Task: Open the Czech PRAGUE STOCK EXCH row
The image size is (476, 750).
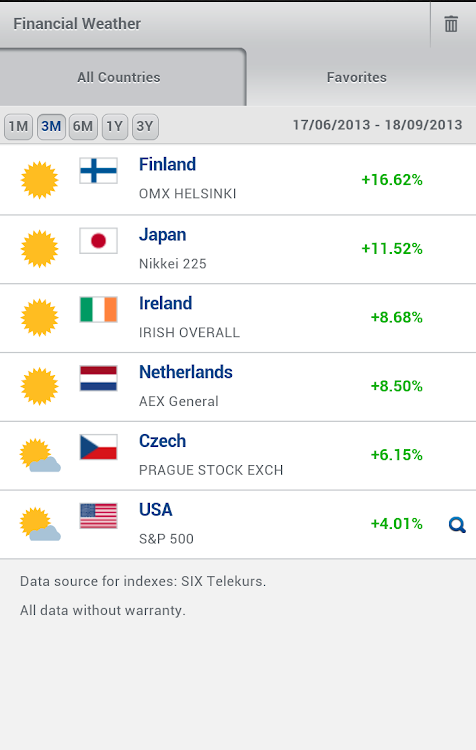Action: point(238,455)
